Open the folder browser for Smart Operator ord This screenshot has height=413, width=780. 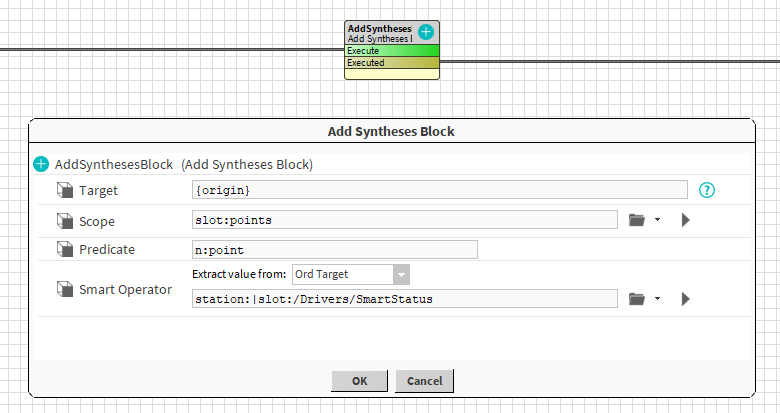(636, 298)
